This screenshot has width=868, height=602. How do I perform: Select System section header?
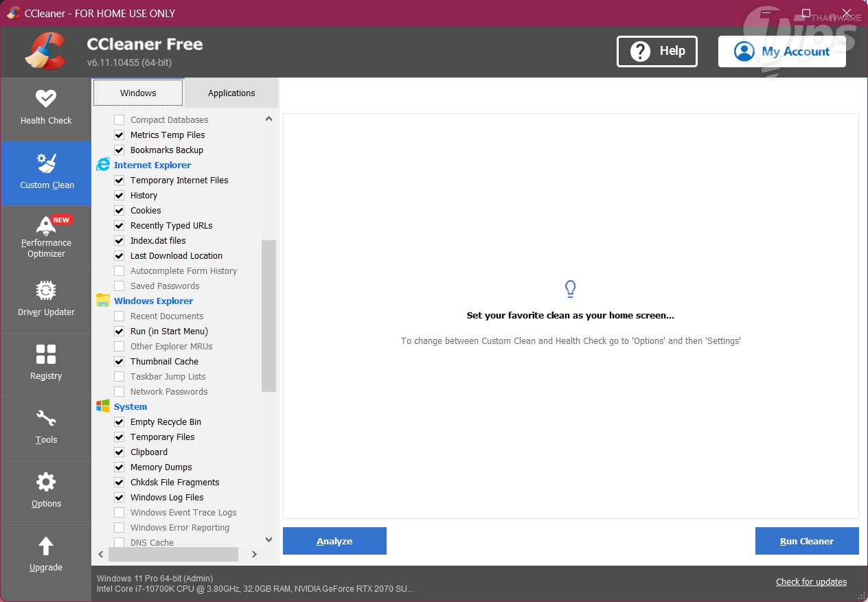coord(130,406)
